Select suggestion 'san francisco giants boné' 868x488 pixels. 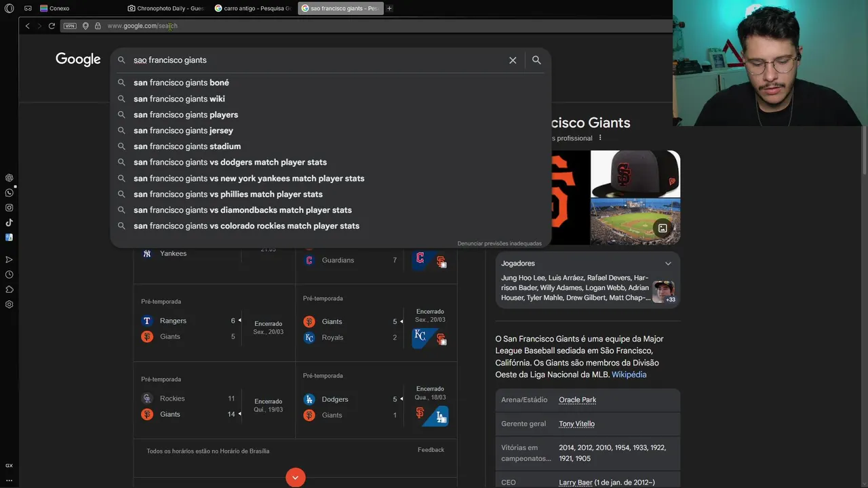(330, 83)
